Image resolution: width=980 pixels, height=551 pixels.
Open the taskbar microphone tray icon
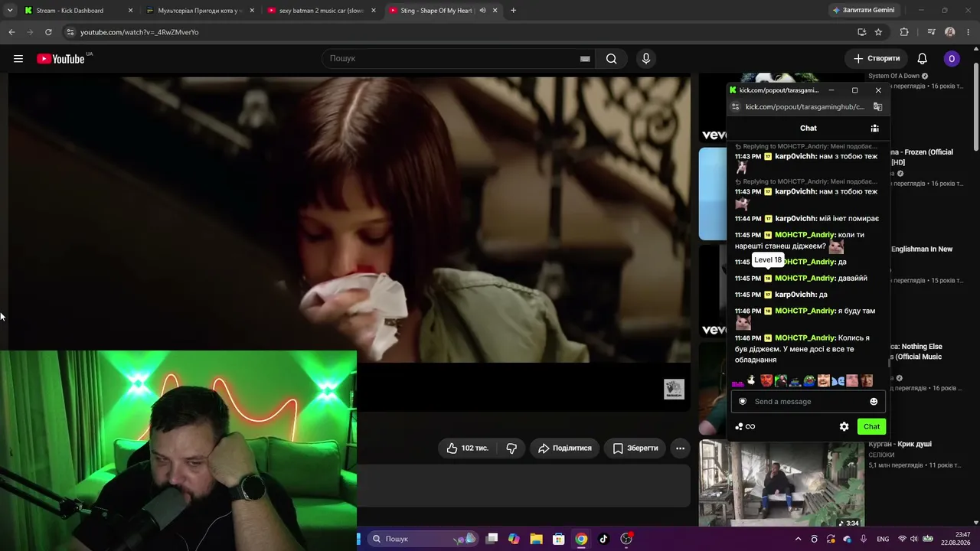864,539
